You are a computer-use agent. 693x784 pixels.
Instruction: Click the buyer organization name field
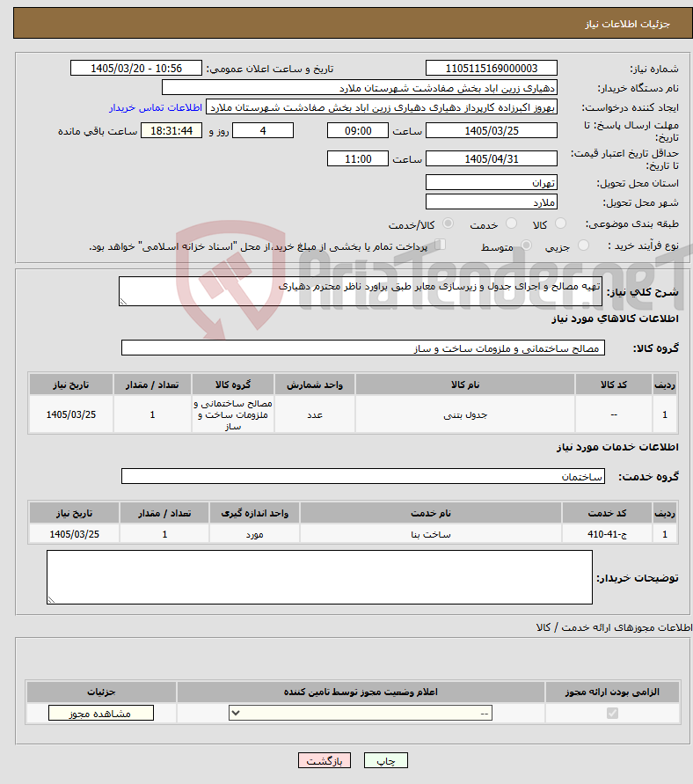coord(359,87)
